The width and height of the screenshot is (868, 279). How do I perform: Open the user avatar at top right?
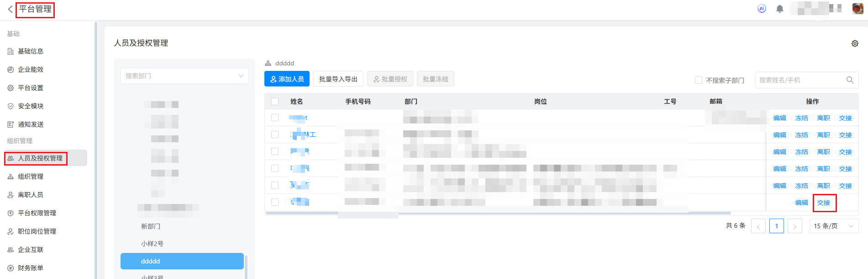tap(857, 9)
